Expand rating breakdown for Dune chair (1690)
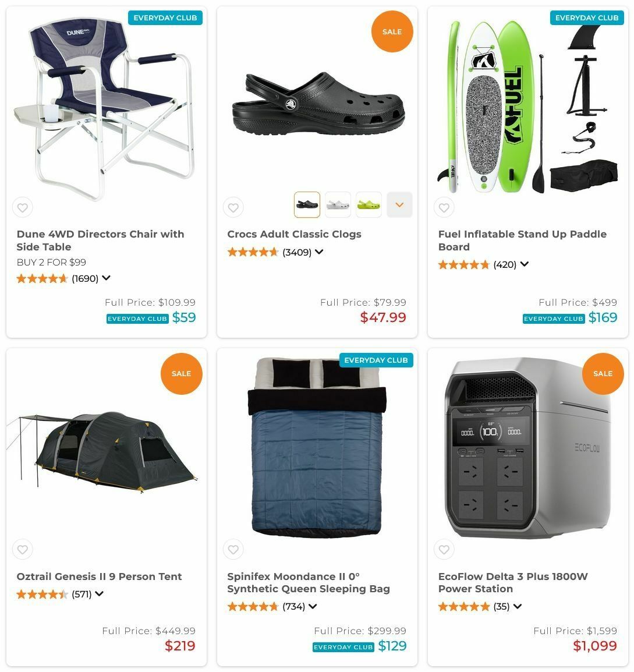The height and width of the screenshot is (672, 634). 106,278
